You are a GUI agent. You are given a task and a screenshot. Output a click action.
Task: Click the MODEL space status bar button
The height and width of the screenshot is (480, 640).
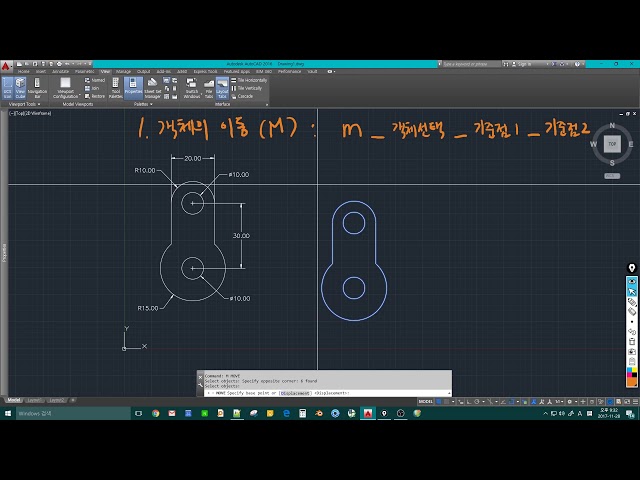pos(425,402)
